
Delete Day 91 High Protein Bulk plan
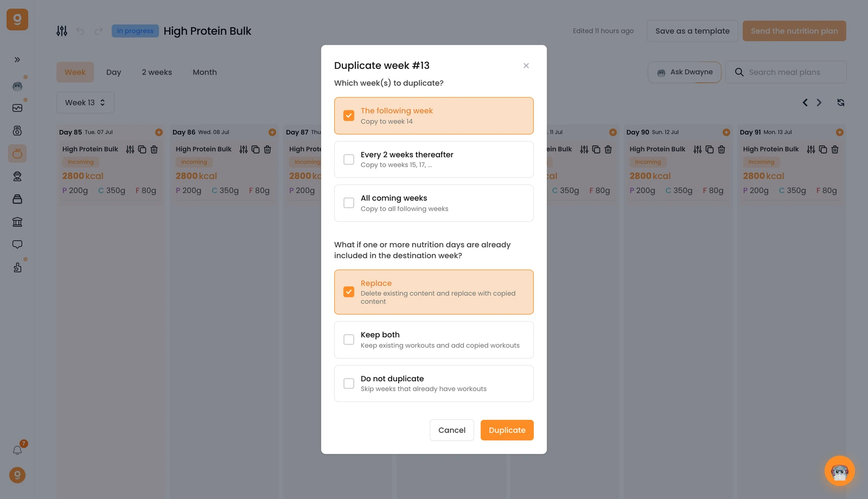pos(835,149)
